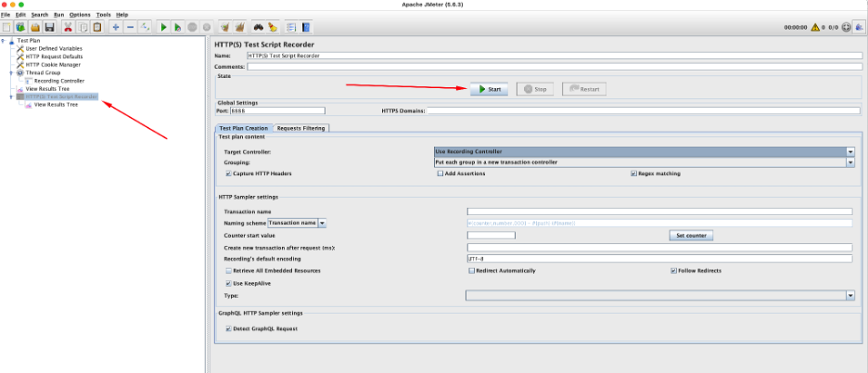Click the Clear broom toolbar icon
The height and width of the screenshot is (373, 868).
224,27
